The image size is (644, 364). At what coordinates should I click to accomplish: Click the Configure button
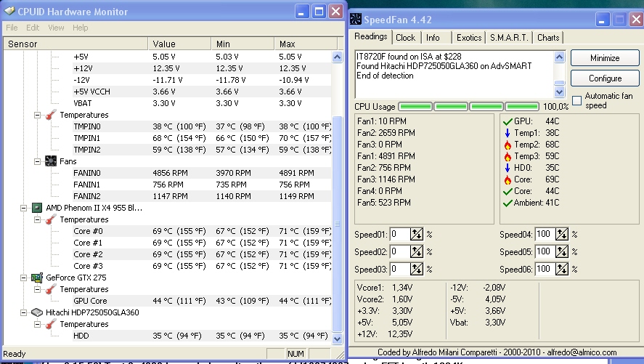[605, 78]
